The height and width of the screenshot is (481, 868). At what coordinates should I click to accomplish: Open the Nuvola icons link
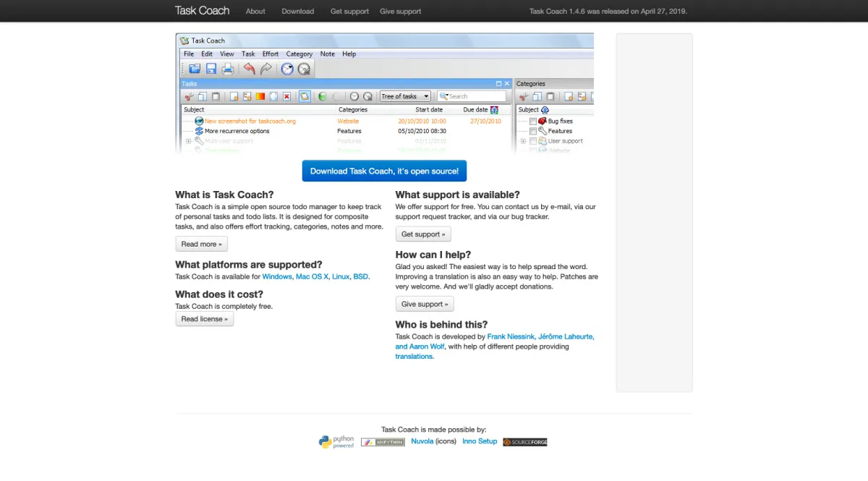pyautogui.click(x=422, y=441)
